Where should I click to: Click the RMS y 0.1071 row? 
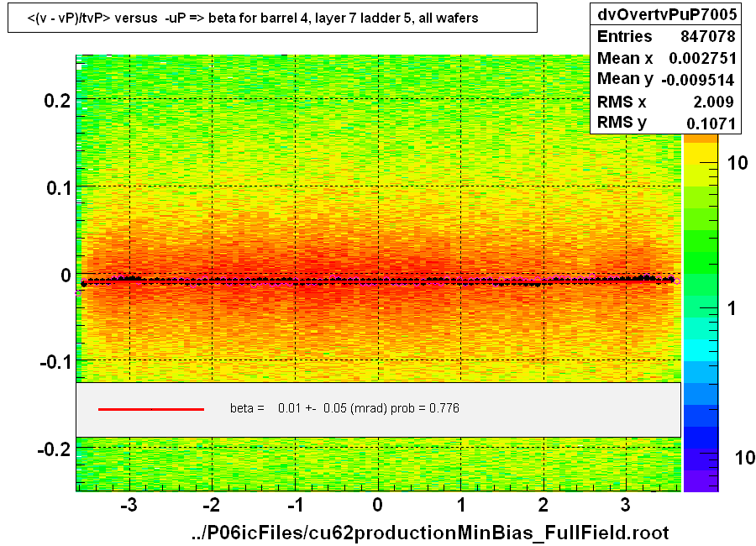tap(666, 123)
